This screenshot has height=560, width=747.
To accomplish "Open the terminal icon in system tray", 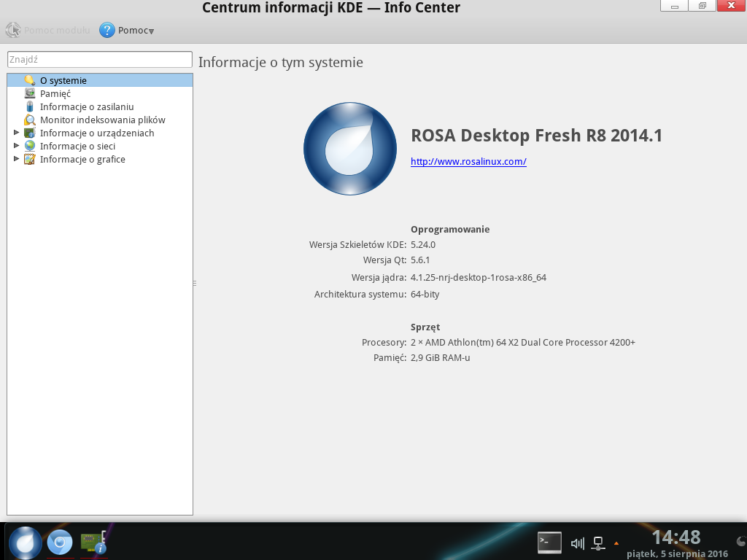I will coord(549,542).
